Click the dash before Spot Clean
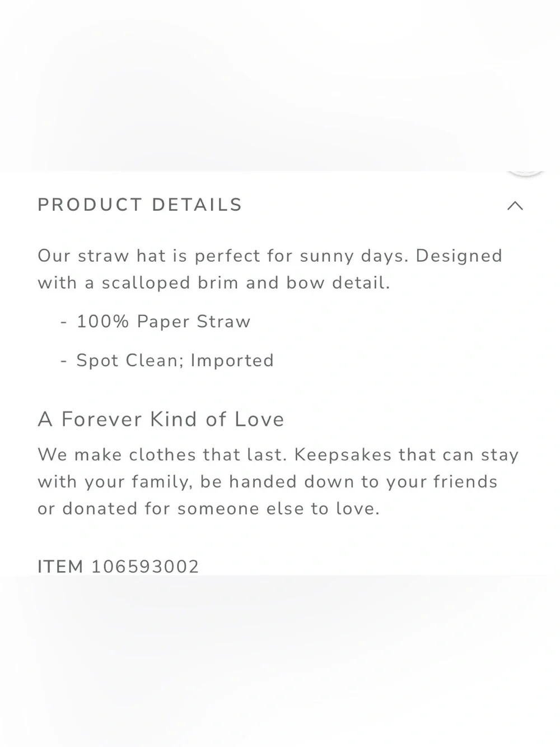This screenshot has width=560, height=747. click(x=64, y=361)
